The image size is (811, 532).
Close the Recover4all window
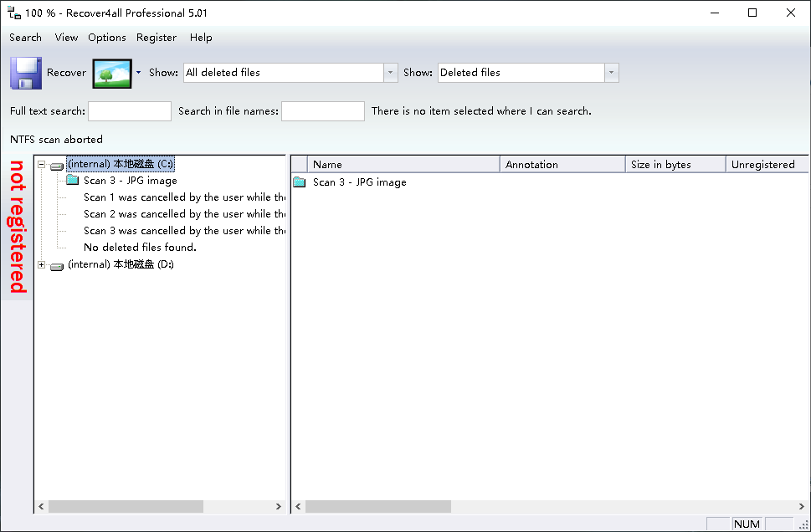click(791, 13)
